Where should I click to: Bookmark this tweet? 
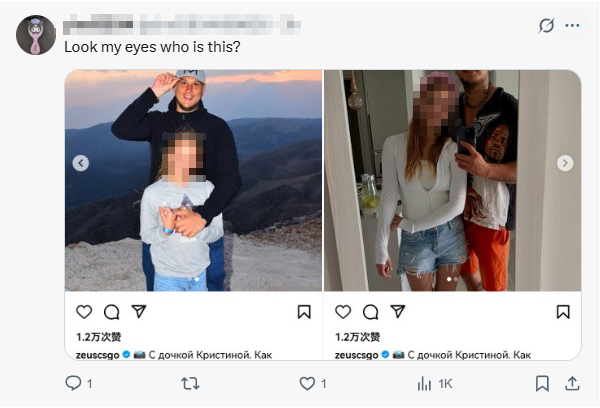(x=542, y=383)
